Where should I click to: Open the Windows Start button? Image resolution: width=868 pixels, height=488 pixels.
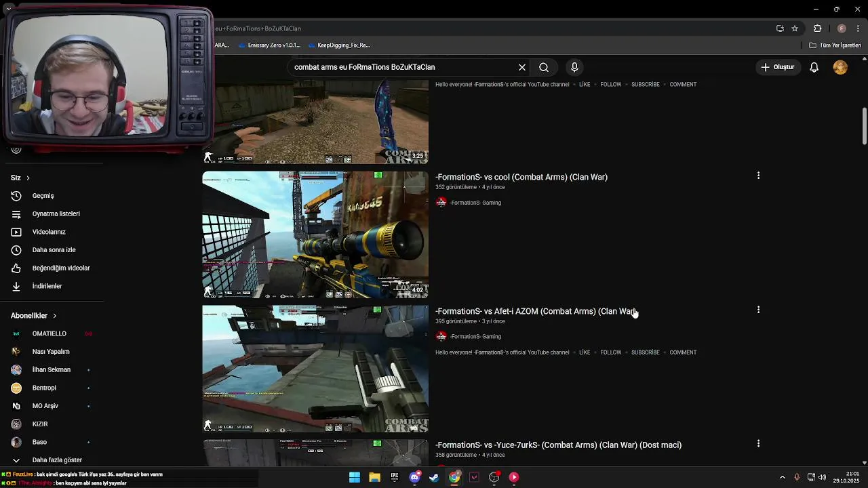pyautogui.click(x=355, y=477)
